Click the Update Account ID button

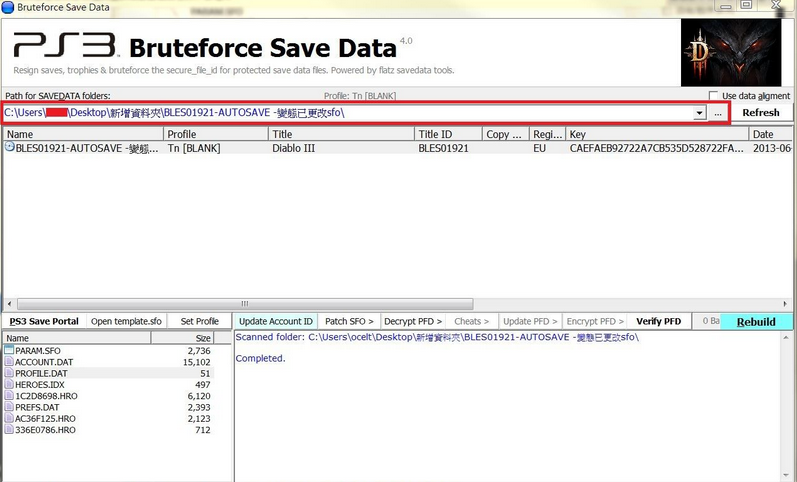(276, 321)
